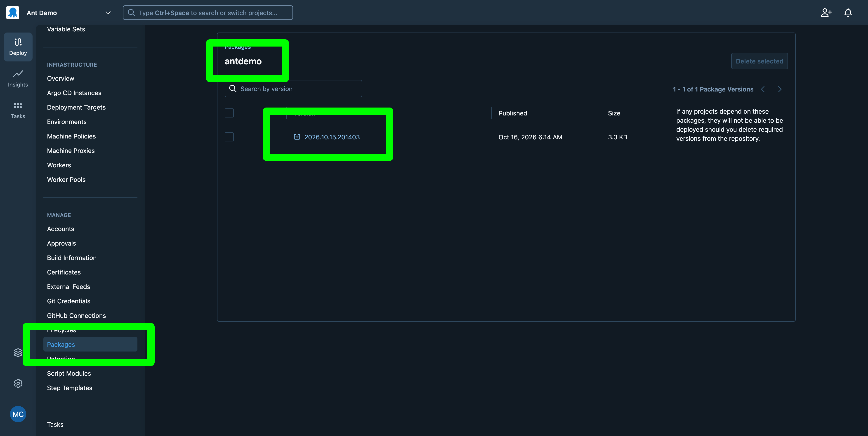The width and height of the screenshot is (868, 436).
Task: Click the stacked layers icon in sidebar
Action: click(18, 352)
